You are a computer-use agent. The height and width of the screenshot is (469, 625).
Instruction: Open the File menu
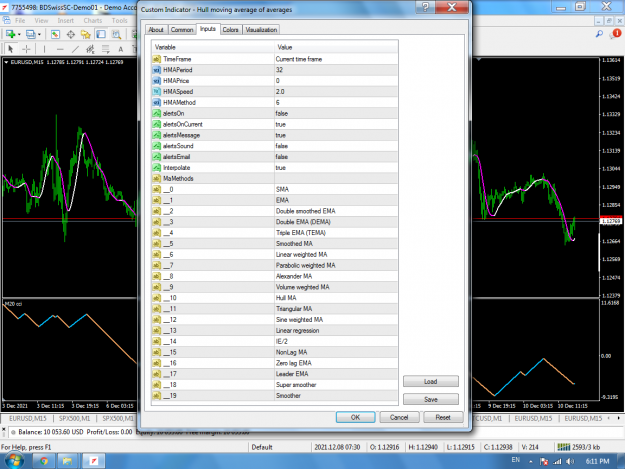click(20, 20)
